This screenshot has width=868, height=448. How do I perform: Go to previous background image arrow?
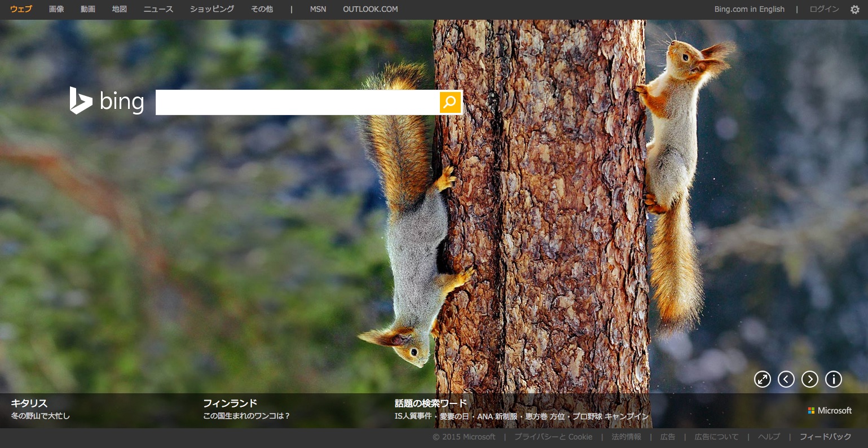pos(786,379)
